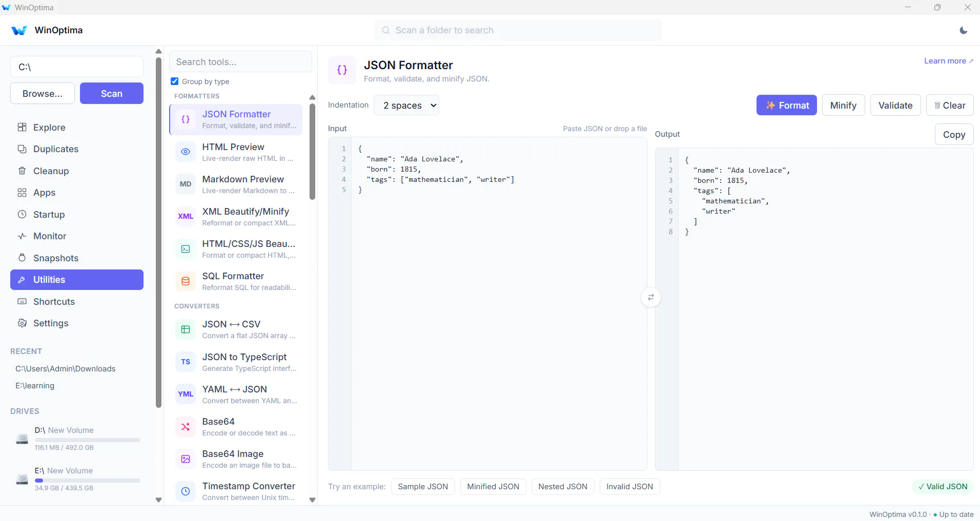This screenshot has height=521, width=980.
Task: Open HTML/CSS/JS Beautifier terminal icon
Action: 186,249
